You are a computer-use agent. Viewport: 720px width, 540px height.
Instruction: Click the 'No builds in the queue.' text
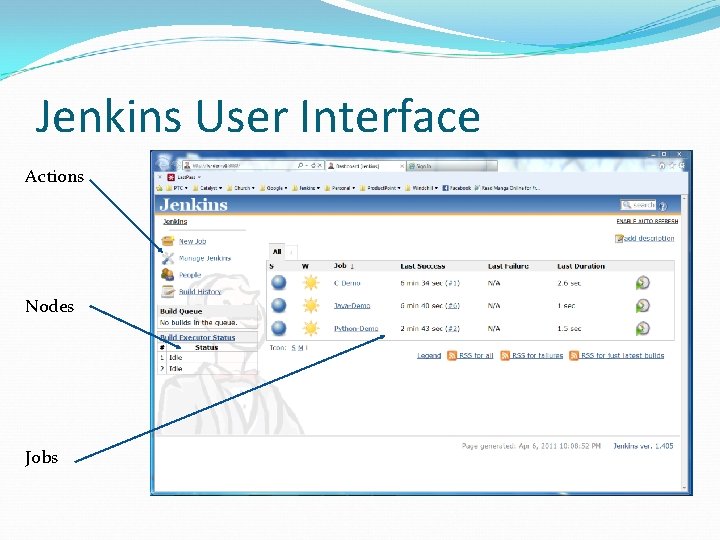coord(198,323)
